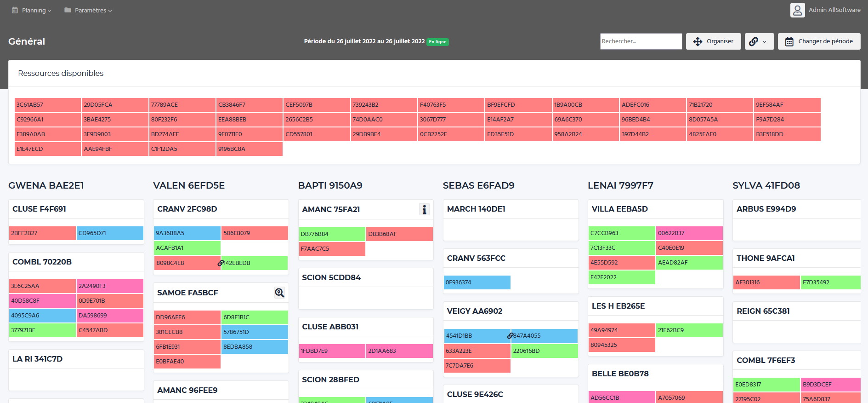The width and height of the screenshot is (868, 403).
Task: Click the REIGN 65C381 card title
Action: point(763,311)
